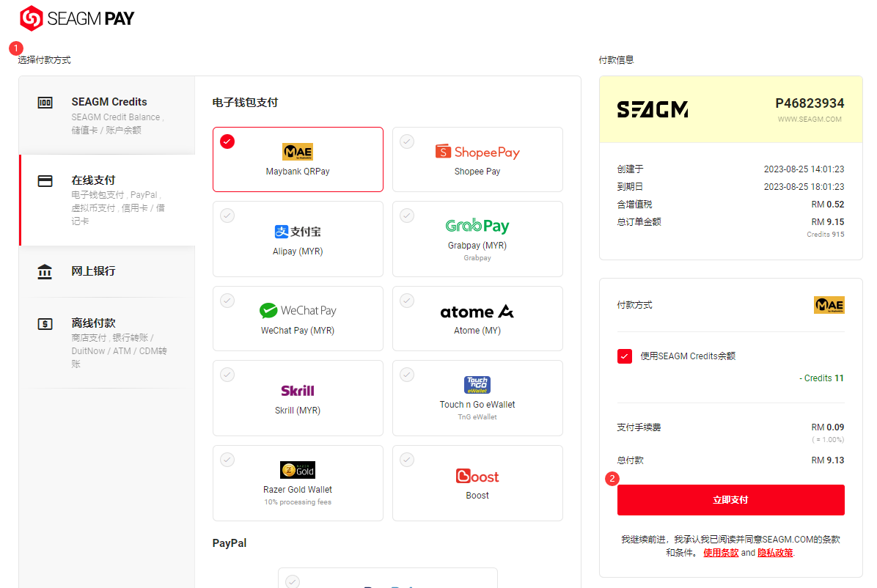Click the Razer Gold logo
The height and width of the screenshot is (588, 877).
298,470
